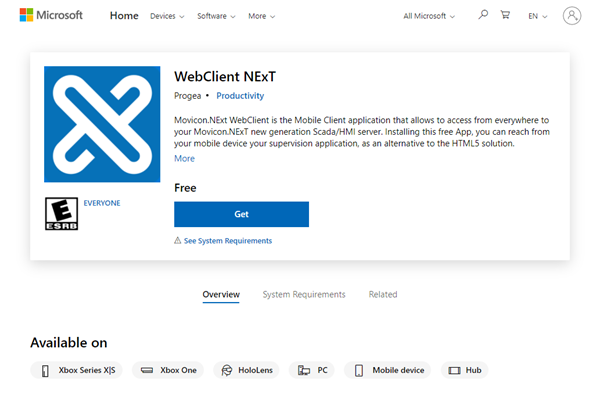Select the PC availability chip
This screenshot has width=600, height=395.
tap(312, 370)
